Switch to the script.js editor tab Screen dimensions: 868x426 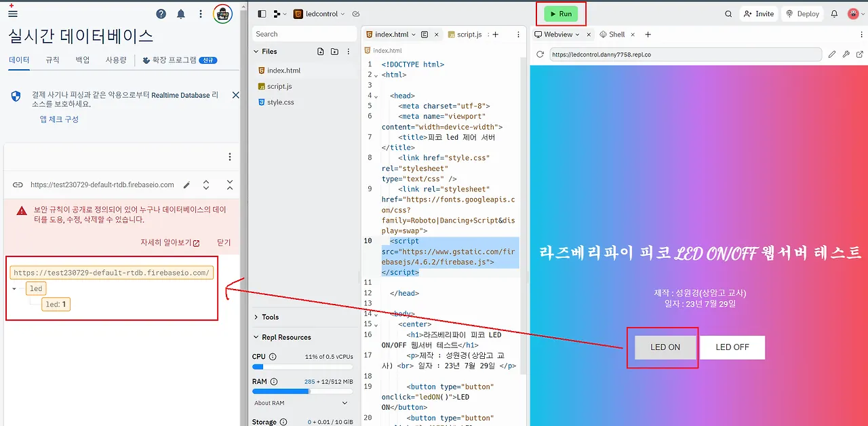[465, 35]
